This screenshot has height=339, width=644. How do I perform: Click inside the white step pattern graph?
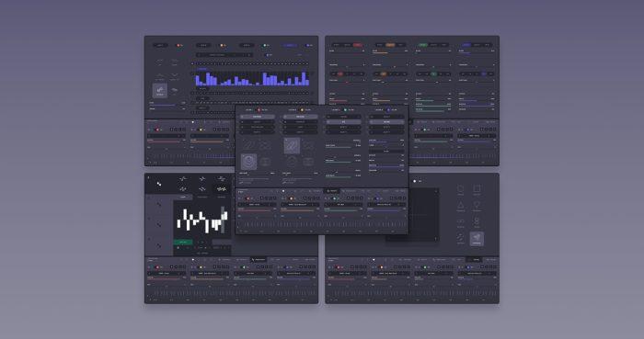(201, 220)
